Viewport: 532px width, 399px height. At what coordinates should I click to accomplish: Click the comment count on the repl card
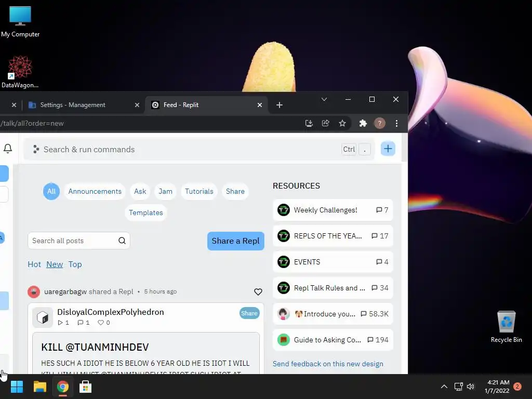point(84,323)
